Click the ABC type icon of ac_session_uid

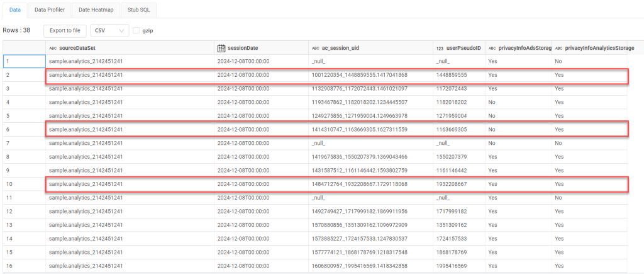(x=316, y=48)
